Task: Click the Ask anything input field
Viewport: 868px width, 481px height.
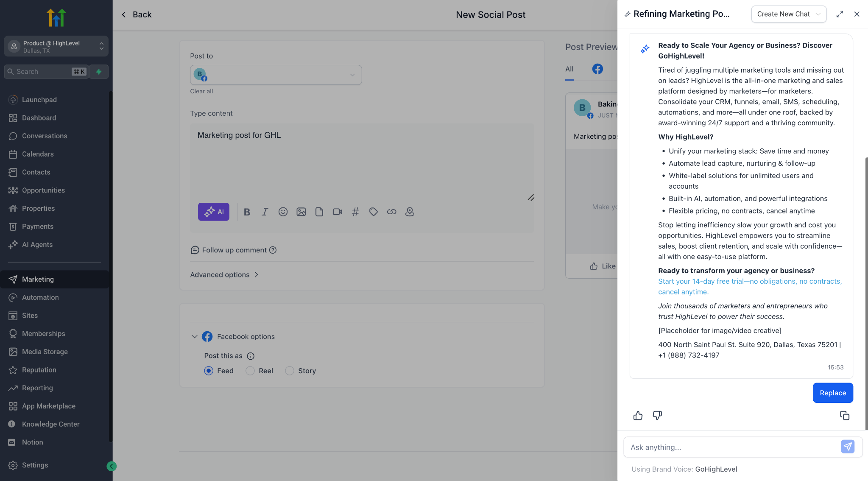Action: pyautogui.click(x=731, y=447)
